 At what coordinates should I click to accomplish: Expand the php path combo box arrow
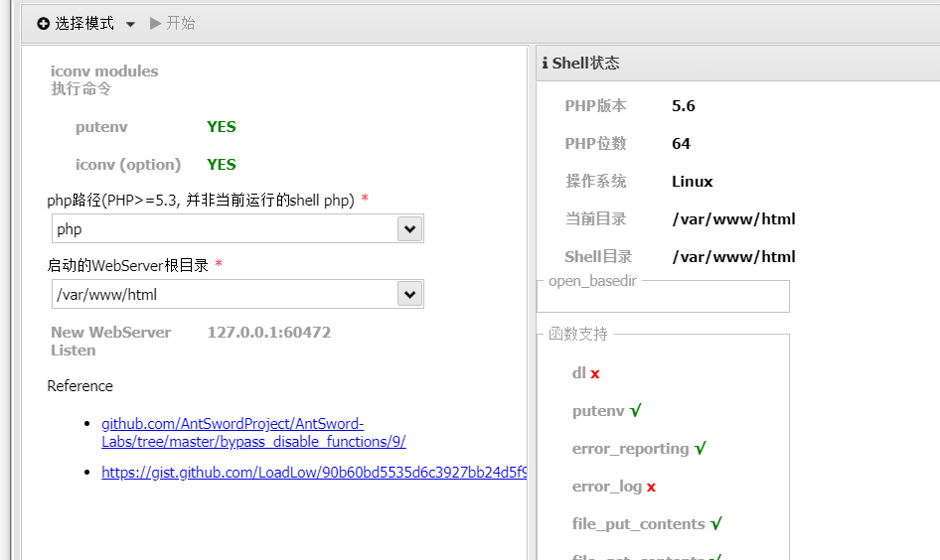coord(410,228)
